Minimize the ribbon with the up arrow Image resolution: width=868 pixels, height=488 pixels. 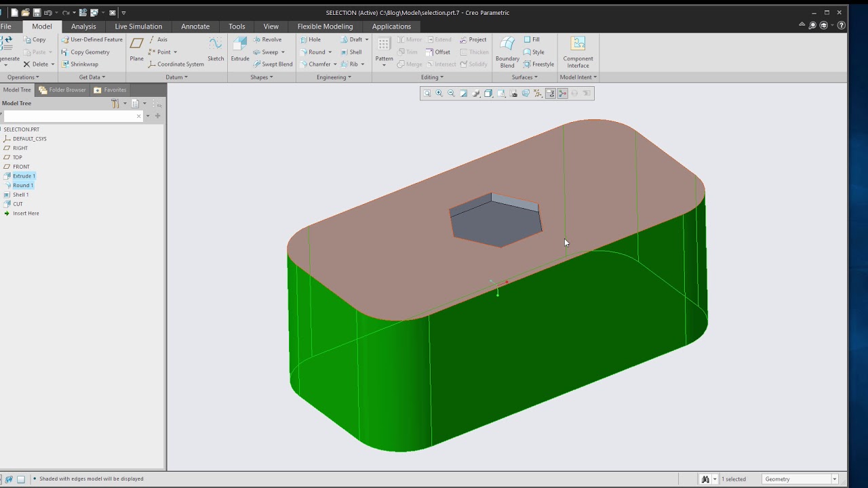click(802, 25)
